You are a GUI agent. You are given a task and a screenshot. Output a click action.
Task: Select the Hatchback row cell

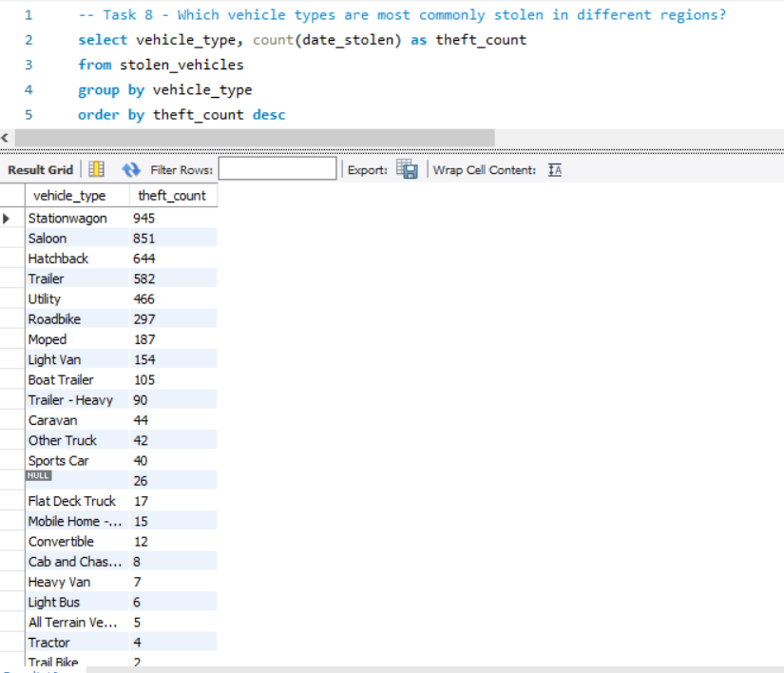pyautogui.click(x=58, y=259)
